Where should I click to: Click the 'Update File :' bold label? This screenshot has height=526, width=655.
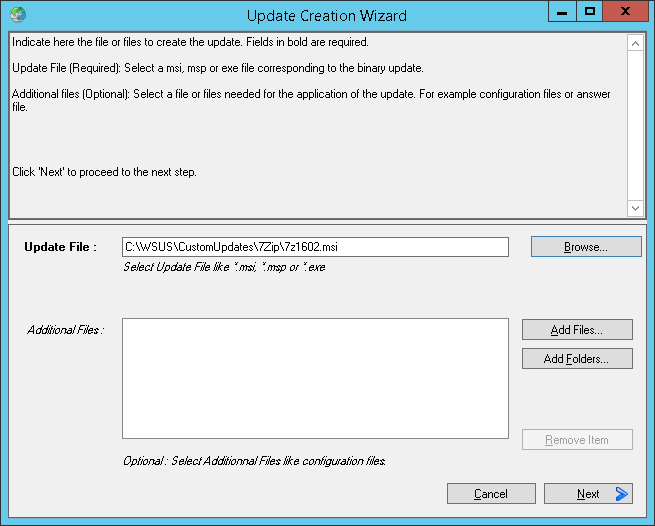coord(61,247)
